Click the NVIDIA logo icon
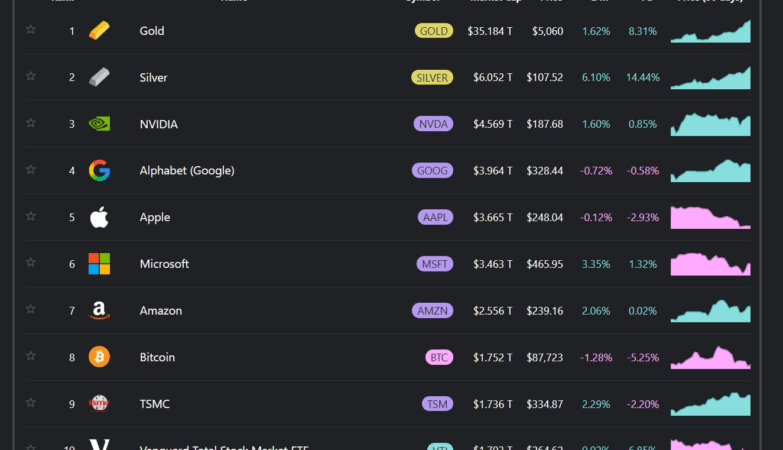This screenshot has height=450, width=783. [x=99, y=124]
